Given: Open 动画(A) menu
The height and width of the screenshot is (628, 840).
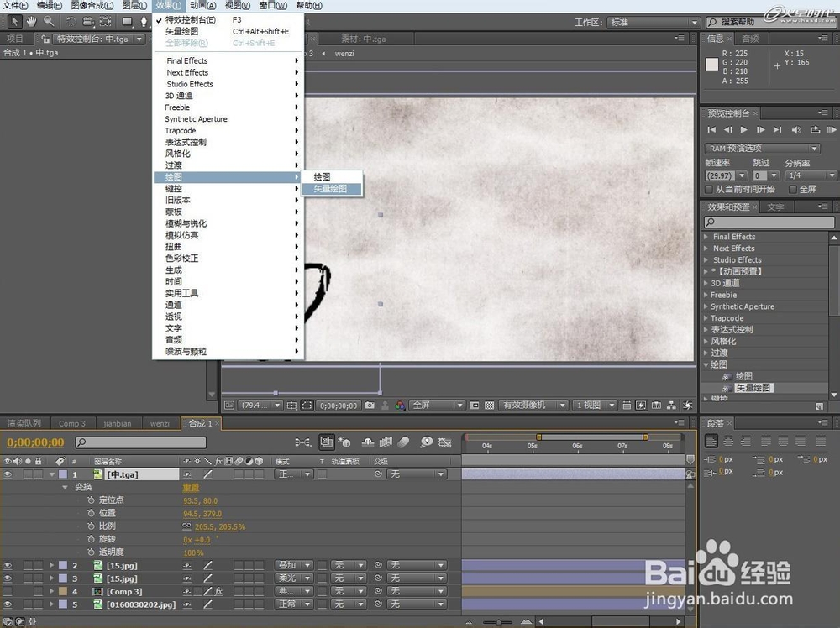Looking at the screenshot, I should [x=203, y=5].
